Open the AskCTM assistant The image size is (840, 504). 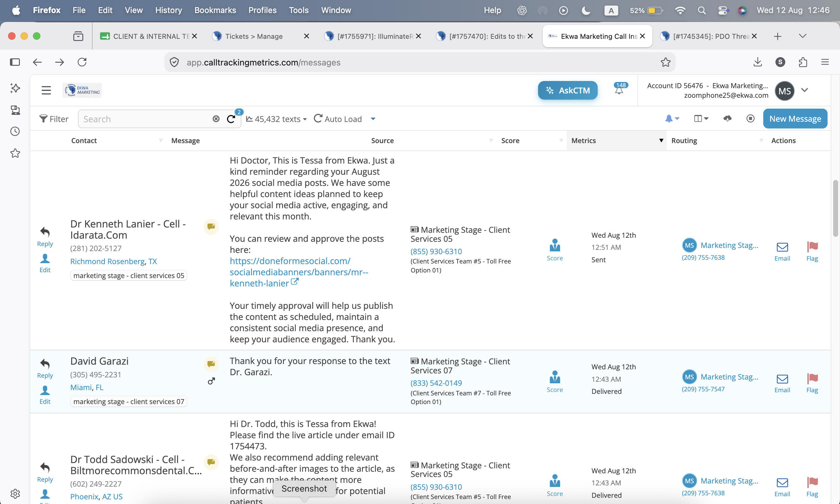tap(567, 90)
